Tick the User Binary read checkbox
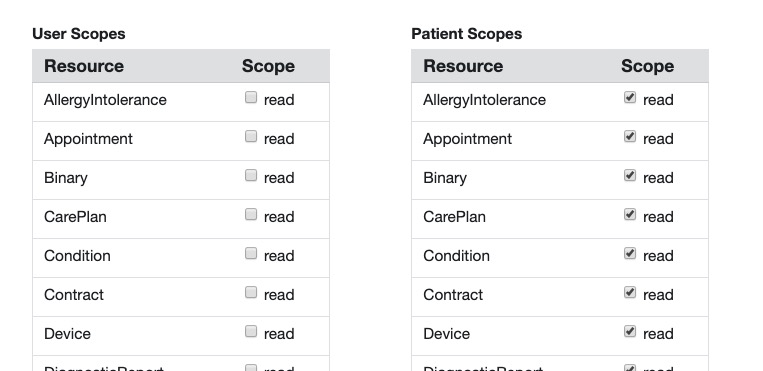Viewport: 763px width, 371px height. (251, 175)
